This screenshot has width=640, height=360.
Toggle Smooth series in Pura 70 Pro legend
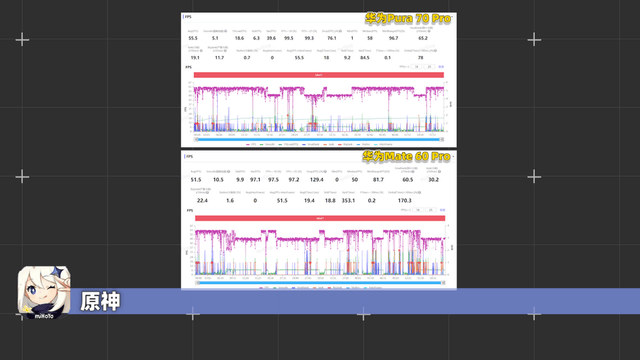pyautogui.click(x=267, y=144)
